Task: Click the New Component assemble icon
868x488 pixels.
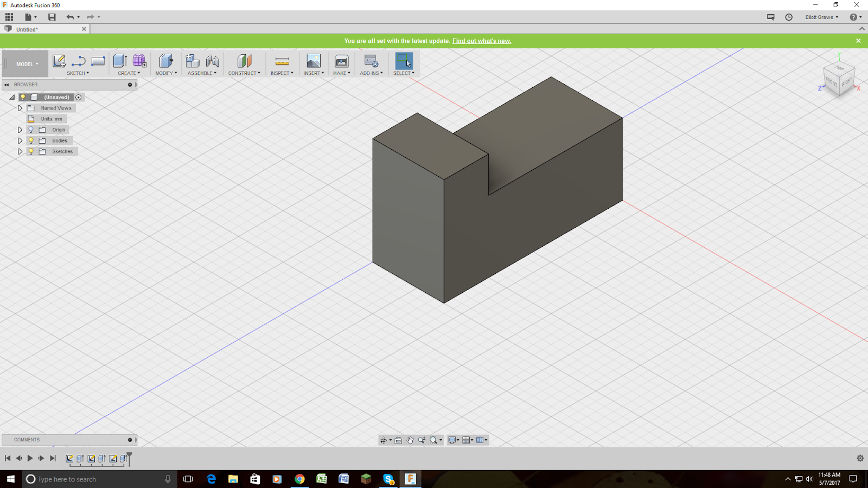Action: tap(193, 61)
